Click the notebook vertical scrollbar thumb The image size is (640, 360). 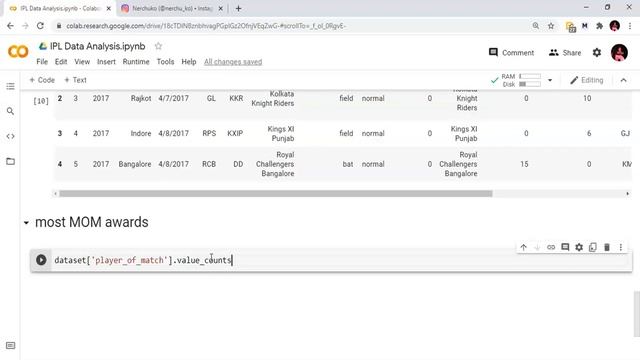pos(636,313)
